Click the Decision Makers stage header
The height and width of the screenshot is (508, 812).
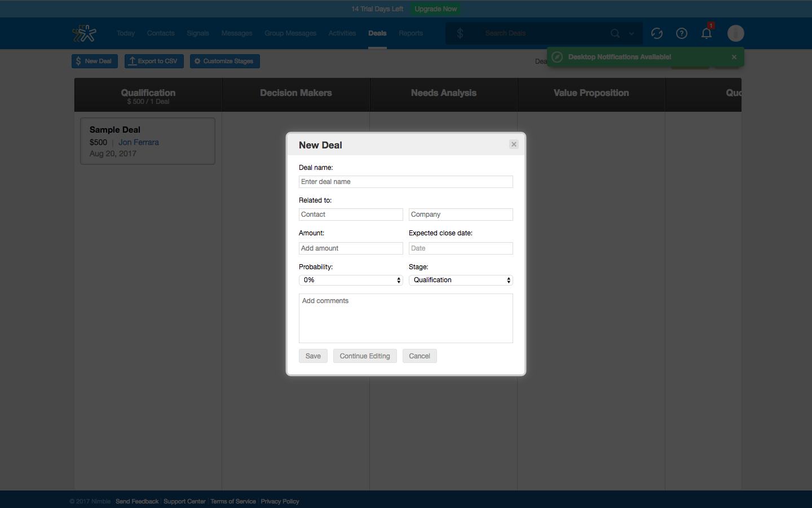[296, 95]
